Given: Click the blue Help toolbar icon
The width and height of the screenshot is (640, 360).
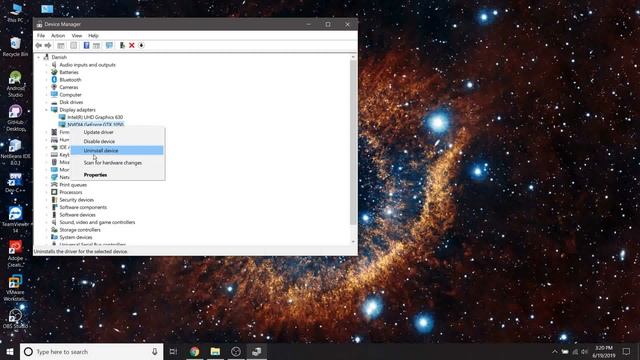Looking at the screenshot, I should (87, 45).
